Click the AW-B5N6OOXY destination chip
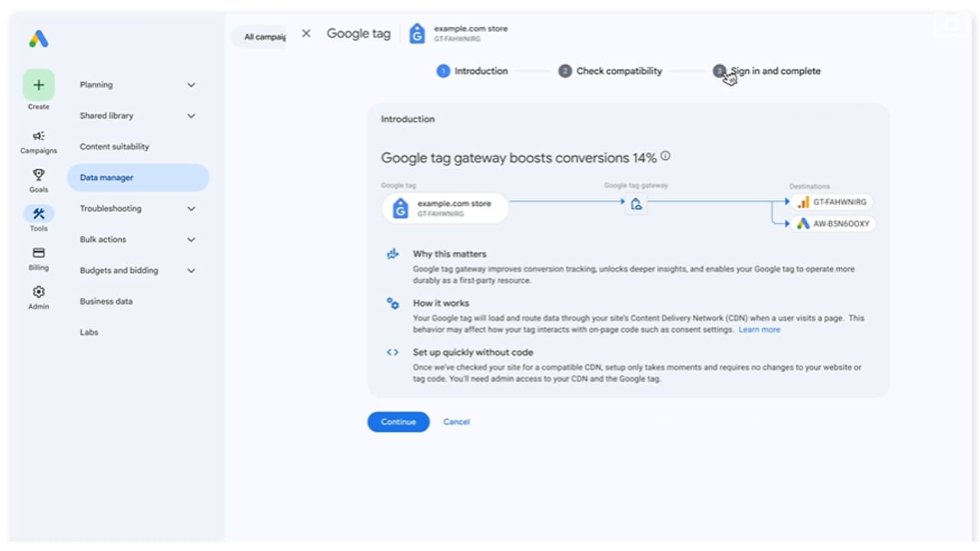The width and height of the screenshot is (980, 551). coord(832,224)
